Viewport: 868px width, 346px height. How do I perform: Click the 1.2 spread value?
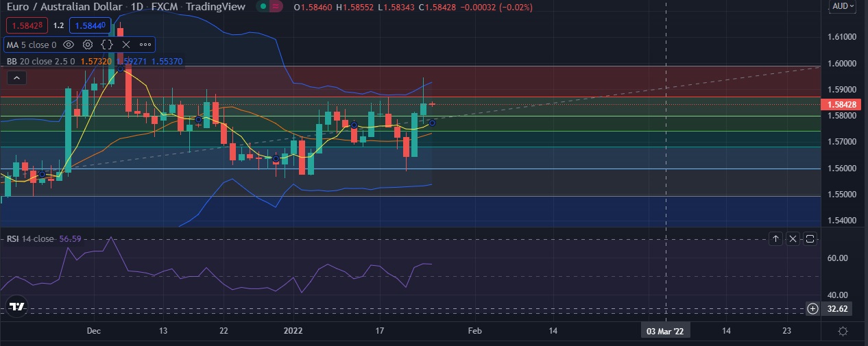coord(58,25)
